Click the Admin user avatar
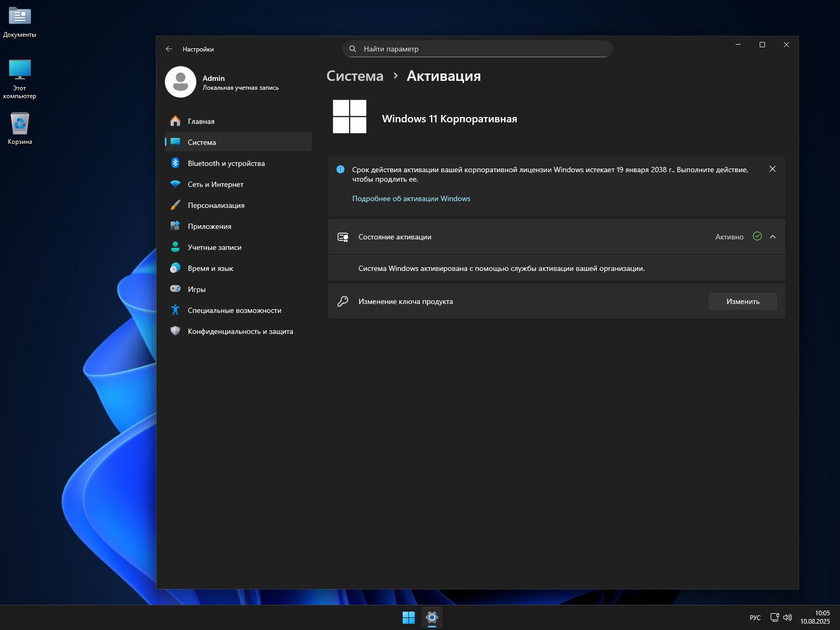 (181, 82)
